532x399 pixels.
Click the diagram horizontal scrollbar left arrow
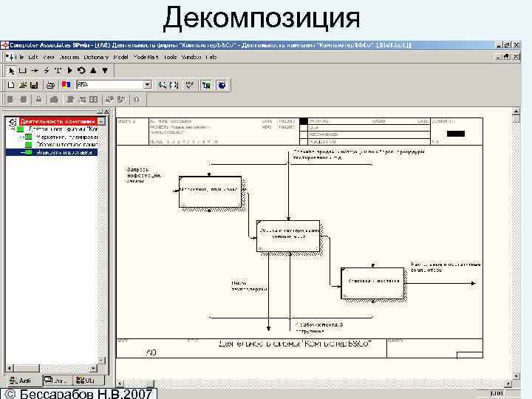coord(120,383)
